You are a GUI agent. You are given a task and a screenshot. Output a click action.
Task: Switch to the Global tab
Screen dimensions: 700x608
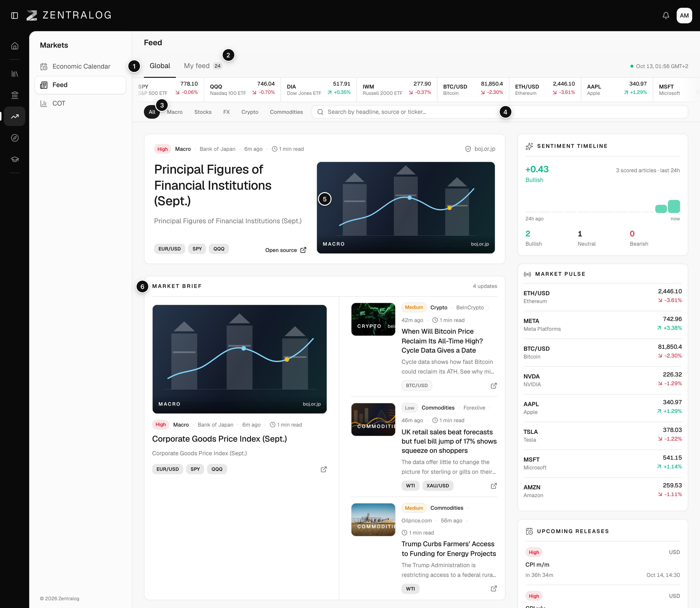coord(160,66)
